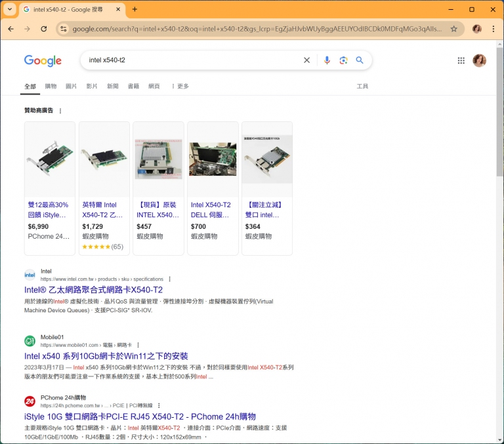Open the tab search dropdown arrow
504x444 pixels.
(x=10, y=9)
